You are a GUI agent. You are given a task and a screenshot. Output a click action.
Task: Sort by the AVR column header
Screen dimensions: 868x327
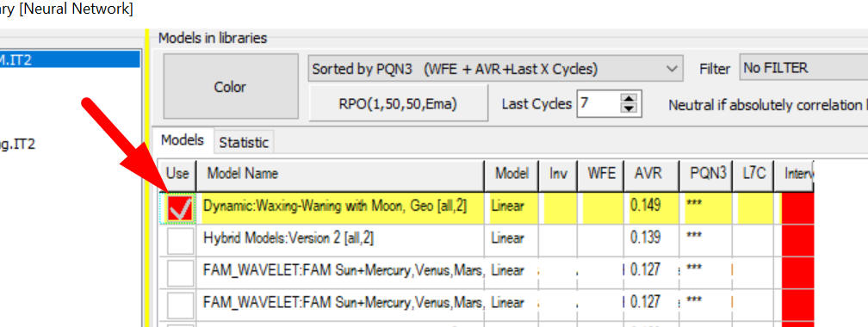click(651, 175)
